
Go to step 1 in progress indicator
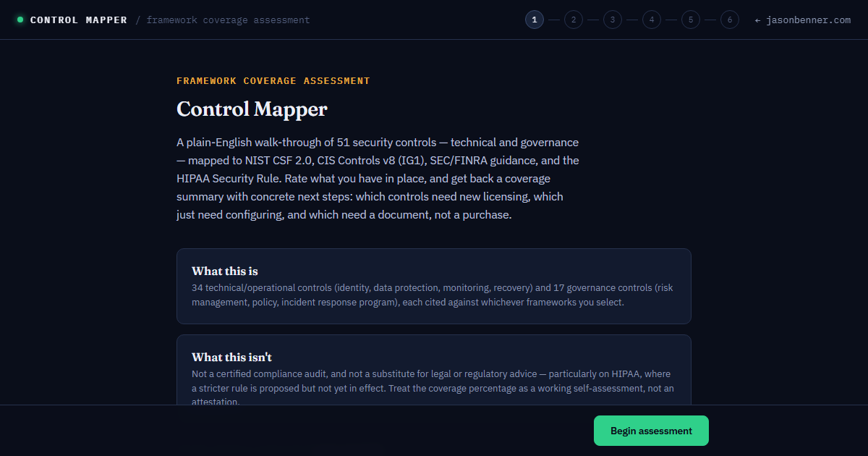(535, 20)
